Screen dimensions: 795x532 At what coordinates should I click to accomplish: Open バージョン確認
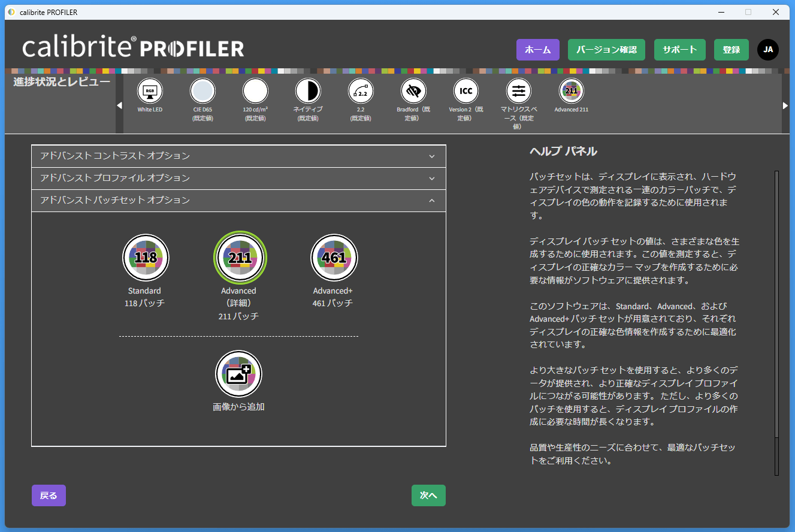point(606,50)
